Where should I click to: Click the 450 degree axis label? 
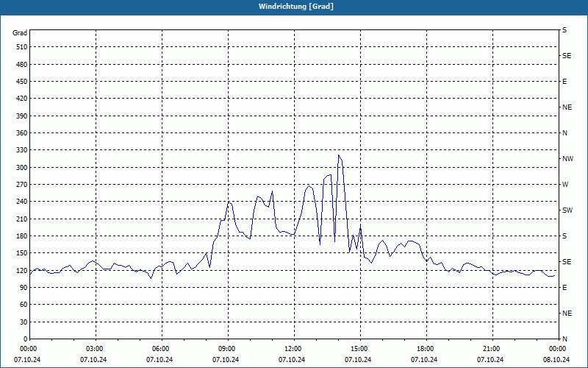point(22,82)
